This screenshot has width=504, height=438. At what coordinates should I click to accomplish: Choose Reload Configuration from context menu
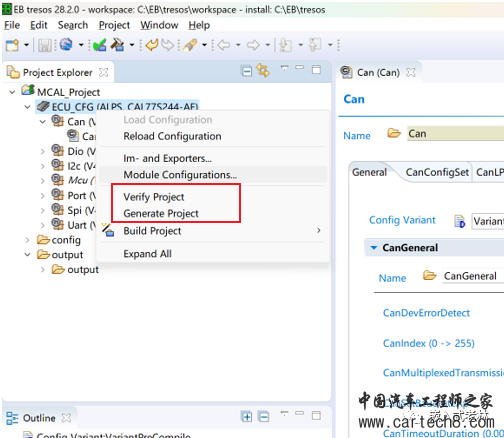[172, 136]
